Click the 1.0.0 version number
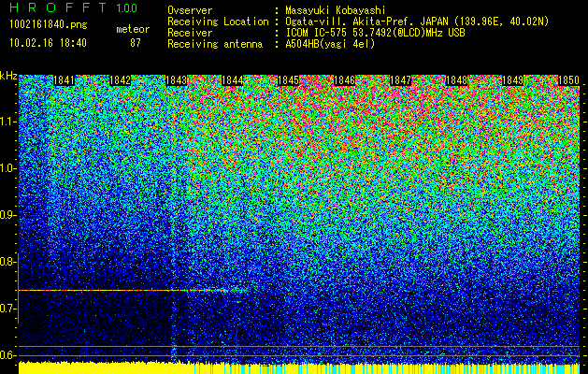The width and height of the screenshot is (588, 374). pos(127,8)
